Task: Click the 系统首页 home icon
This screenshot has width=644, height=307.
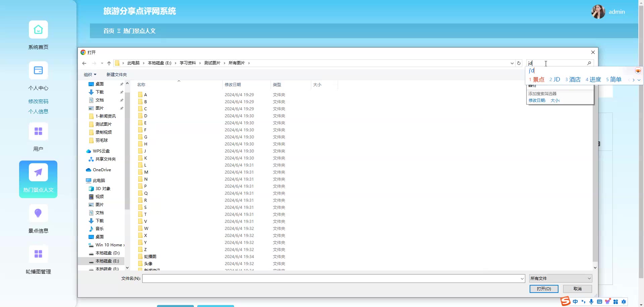Action: coord(38,30)
